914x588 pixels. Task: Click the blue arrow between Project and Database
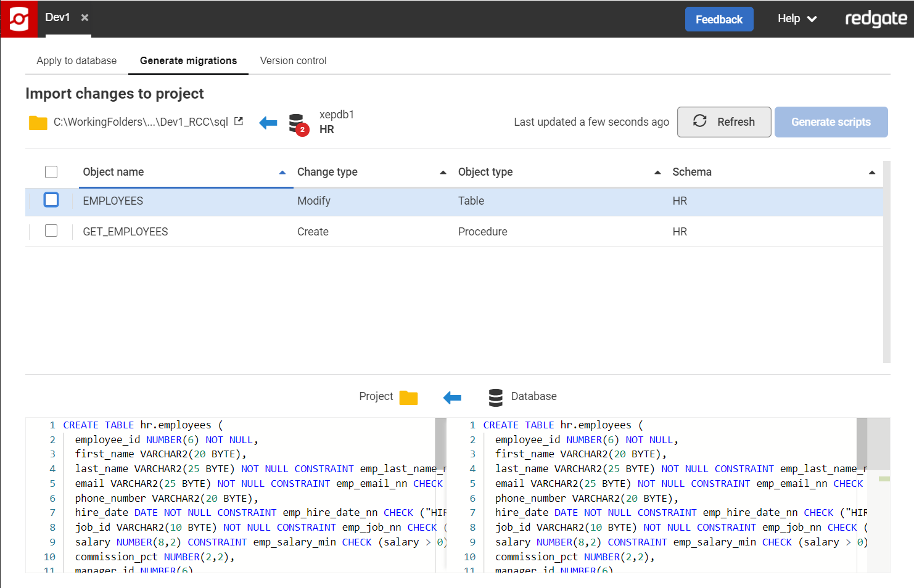(452, 398)
